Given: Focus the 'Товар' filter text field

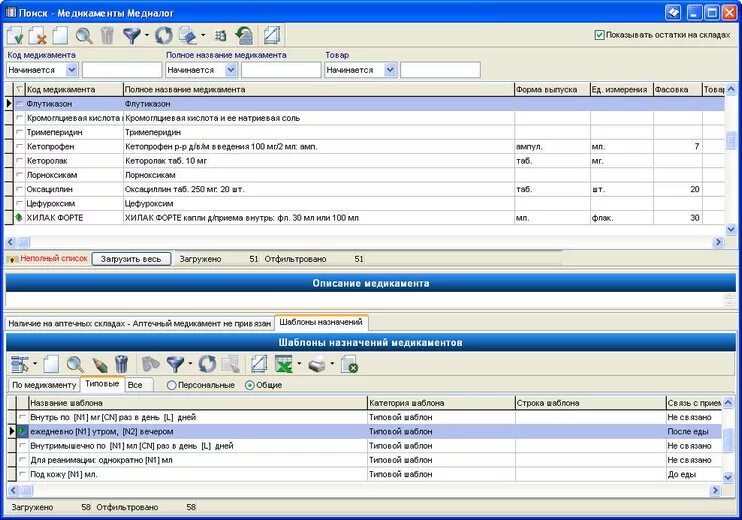Looking at the screenshot, I should pos(440,70).
